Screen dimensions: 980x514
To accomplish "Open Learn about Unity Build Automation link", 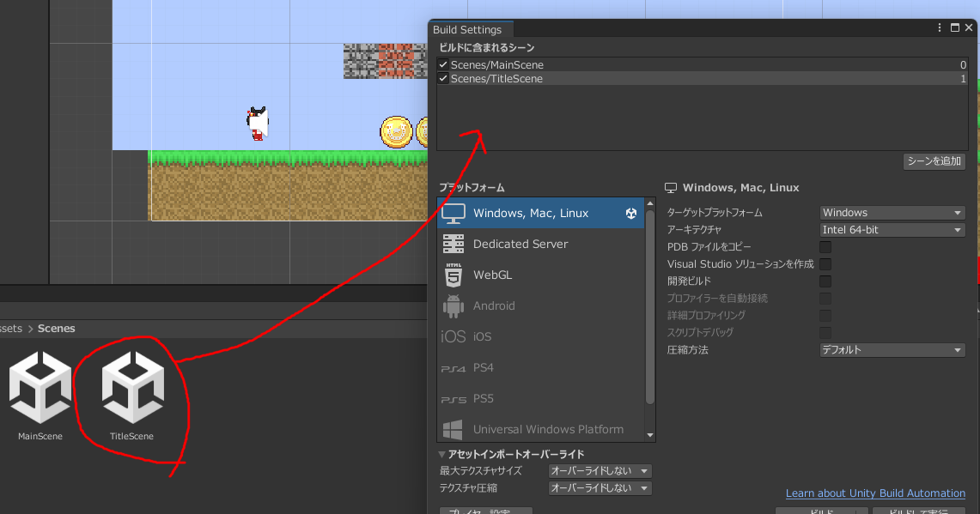I will pyautogui.click(x=875, y=493).
